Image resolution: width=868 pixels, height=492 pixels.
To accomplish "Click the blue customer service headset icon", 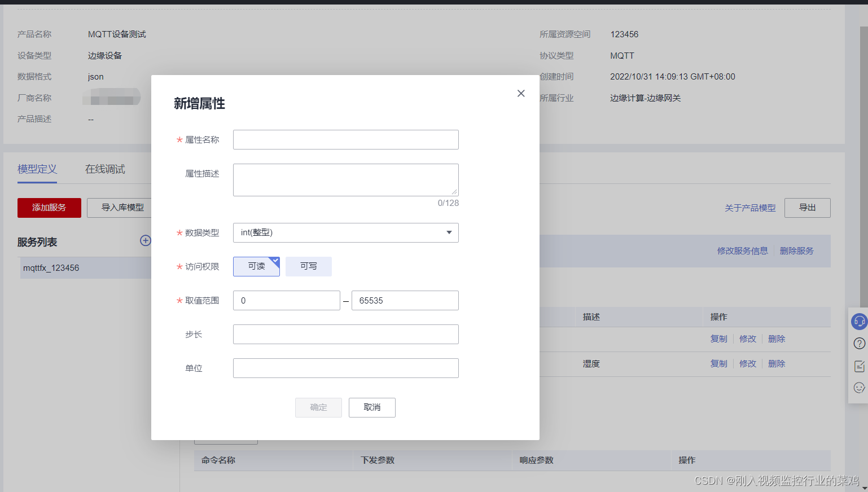I will click(x=859, y=321).
